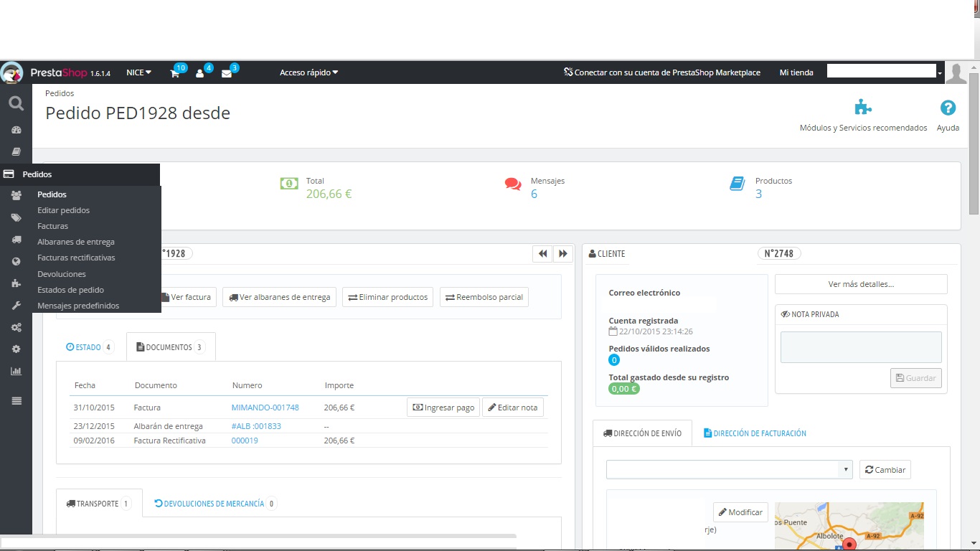The height and width of the screenshot is (551, 980).
Task: Open the Stats bar chart sidebar icon
Action: (16, 371)
